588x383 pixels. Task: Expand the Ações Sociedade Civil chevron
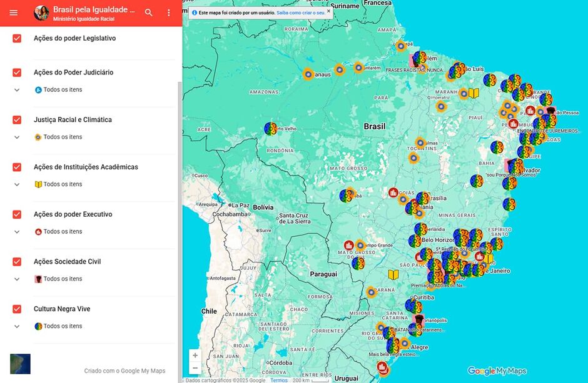(17, 279)
